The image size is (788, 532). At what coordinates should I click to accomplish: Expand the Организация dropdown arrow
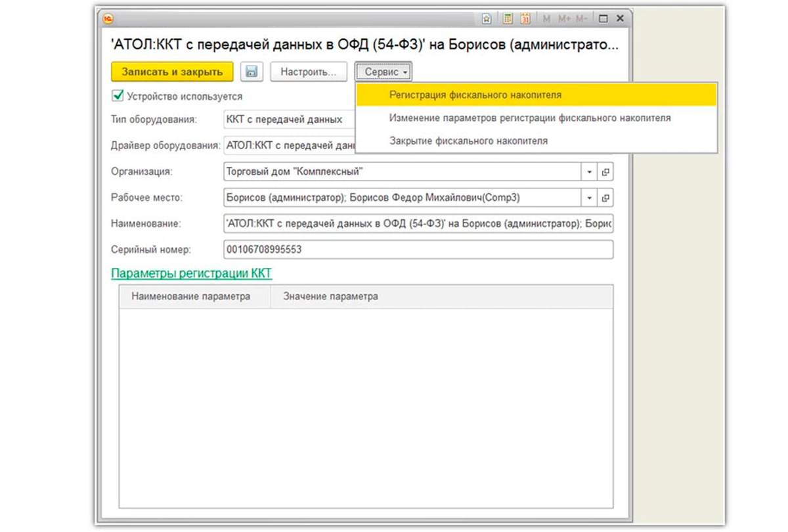tap(590, 172)
